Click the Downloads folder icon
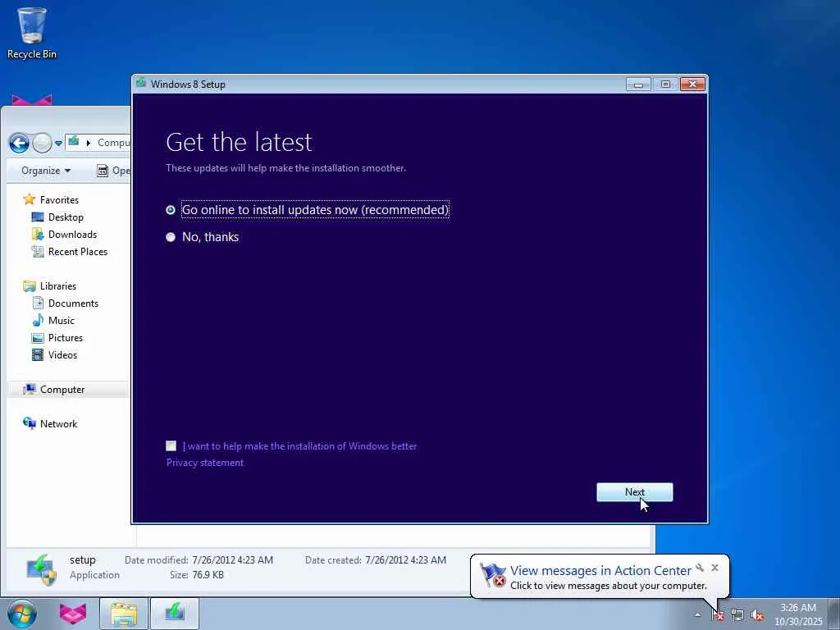The height and width of the screenshot is (630, 840). coord(38,234)
